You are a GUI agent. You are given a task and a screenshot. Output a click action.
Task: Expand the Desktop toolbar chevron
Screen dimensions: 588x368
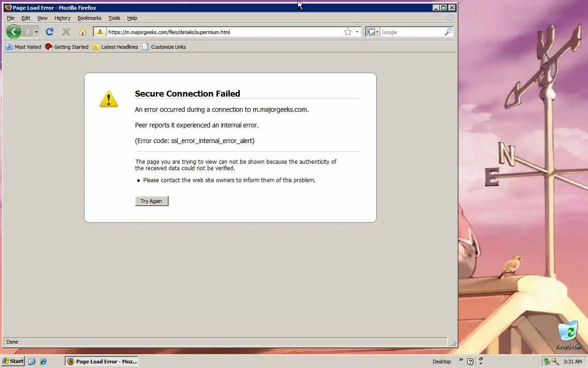coord(461,360)
